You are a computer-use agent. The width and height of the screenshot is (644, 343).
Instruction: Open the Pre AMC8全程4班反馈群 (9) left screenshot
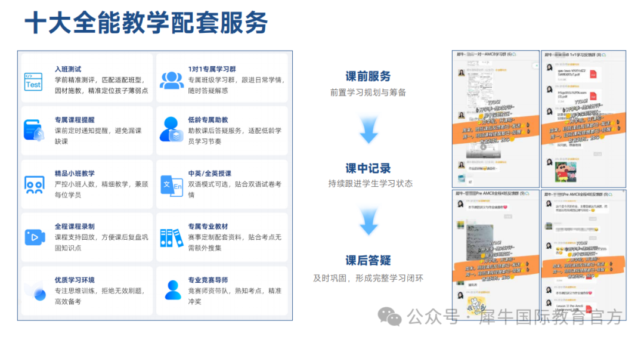pyautogui.click(x=496, y=255)
